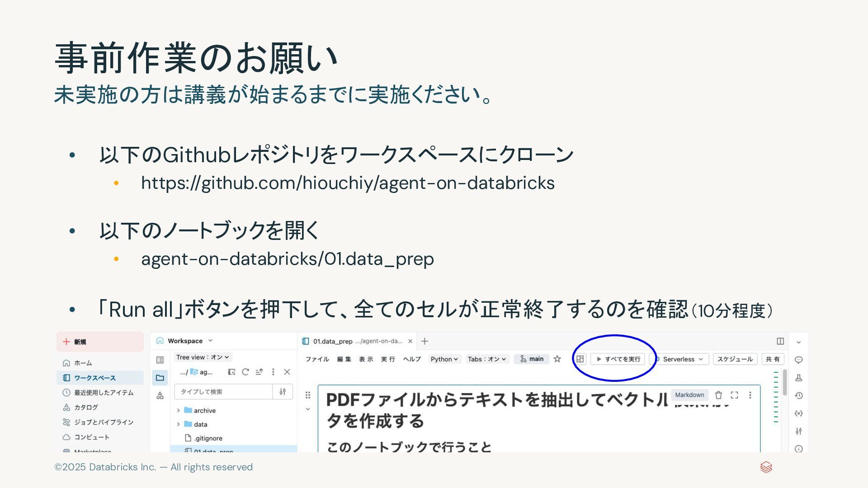Toggle the Tree view on/off setting
868x488 pixels.
pos(203,357)
